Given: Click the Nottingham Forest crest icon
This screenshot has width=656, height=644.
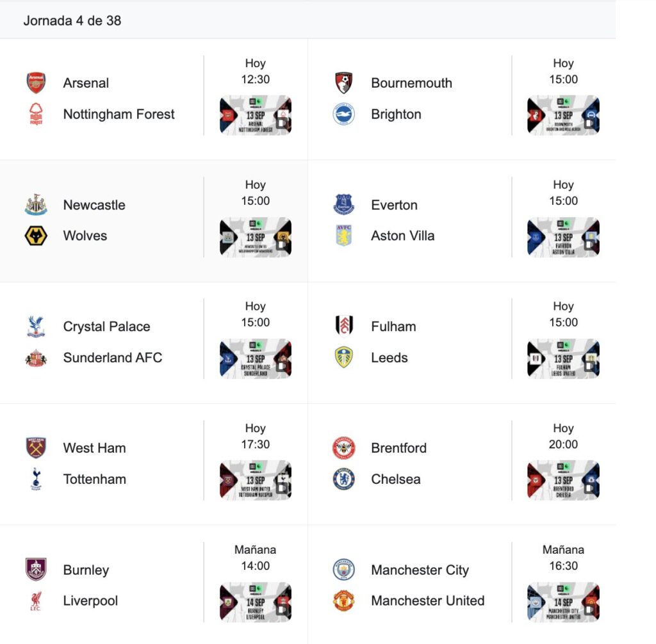Looking at the screenshot, I should (36, 115).
